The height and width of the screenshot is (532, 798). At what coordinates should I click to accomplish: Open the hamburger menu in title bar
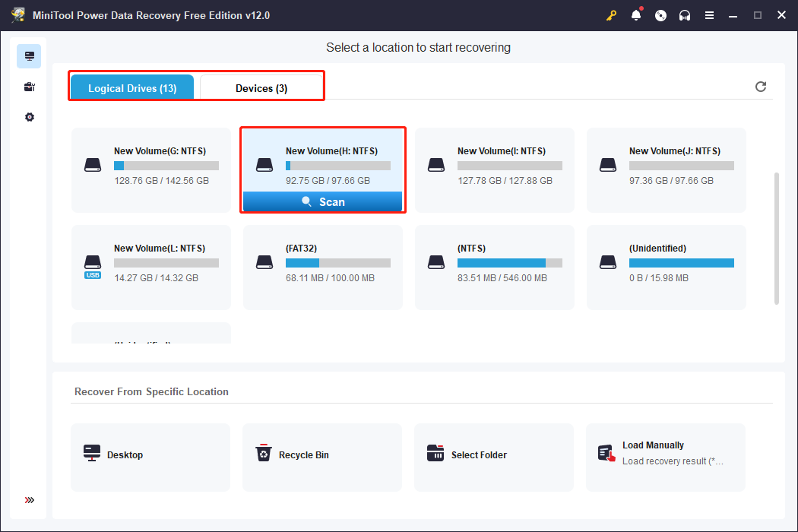[709, 15]
